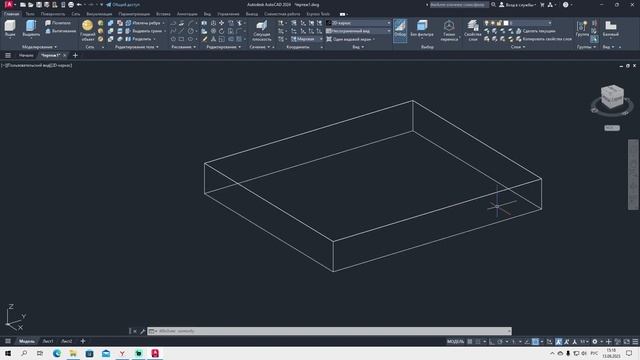Image resolution: width=640 pixels, height=360 pixels.
Task: Open Layer Properties (Свойства слоя) icon
Action: [473, 25]
